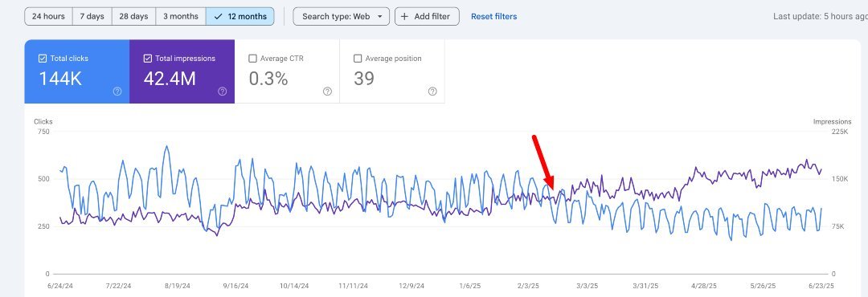Select the 24 hours date range
This screenshot has width=868, height=297.
pyautogui.click(x=48, y=17)
